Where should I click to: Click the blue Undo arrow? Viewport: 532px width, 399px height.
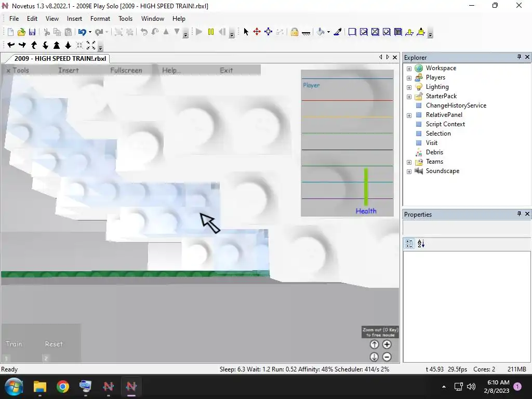point(82,32)
